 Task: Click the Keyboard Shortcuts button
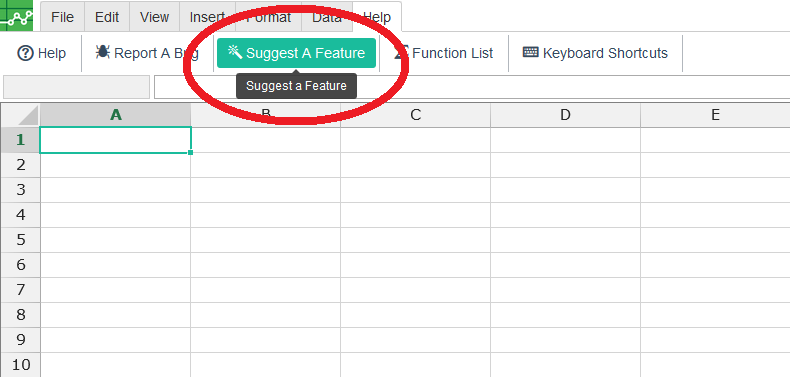pos(596,53)
